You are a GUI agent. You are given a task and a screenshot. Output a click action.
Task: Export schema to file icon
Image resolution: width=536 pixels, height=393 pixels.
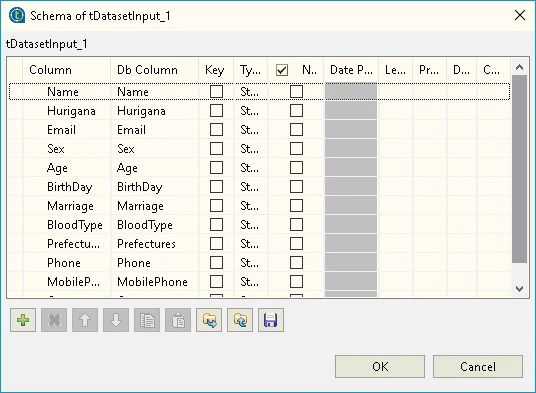pos(240,320)
